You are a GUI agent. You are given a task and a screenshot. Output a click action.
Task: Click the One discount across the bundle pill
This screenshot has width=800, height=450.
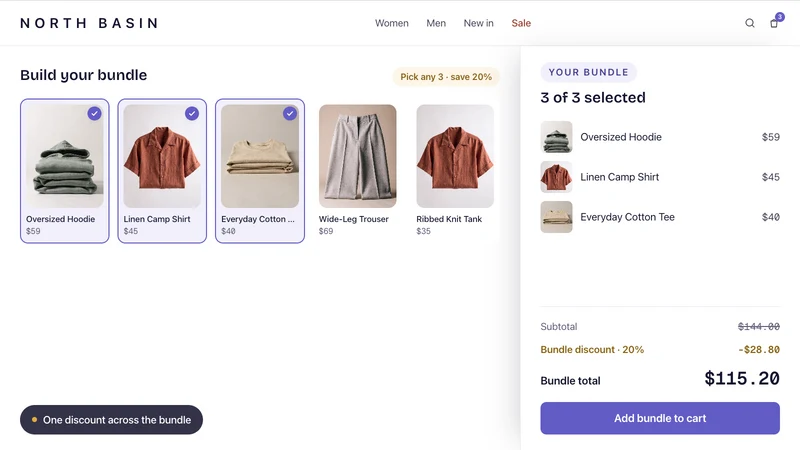click(x=111, y=420)
